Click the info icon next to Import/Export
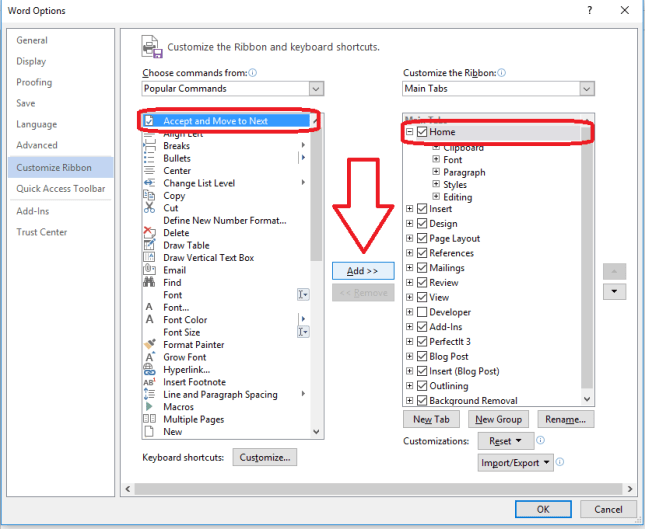 [x=560, y=462]
